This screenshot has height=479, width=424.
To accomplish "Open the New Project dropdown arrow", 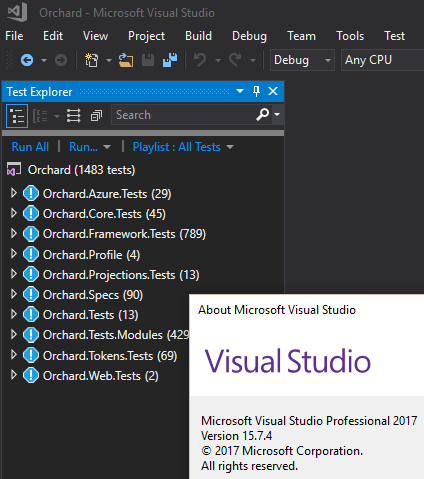I will (x=109, y=61).
